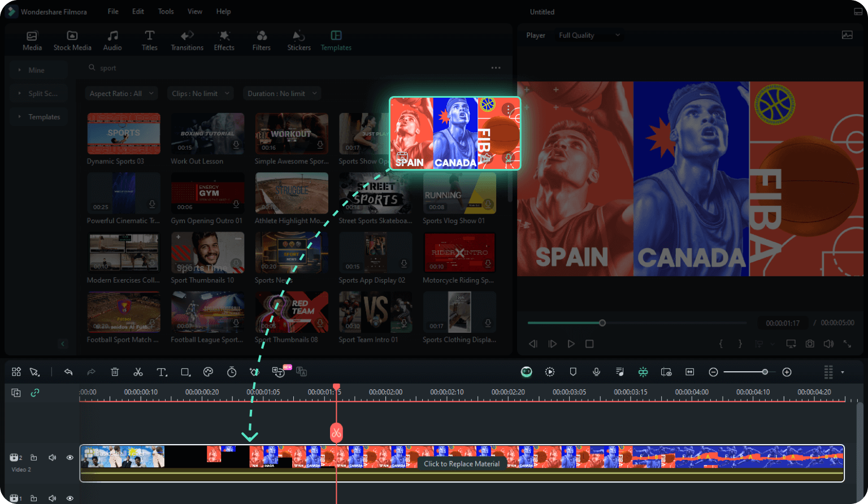The image size is (868, 504).
Task: Open the Stock Media tab
Action: (72, 41)
